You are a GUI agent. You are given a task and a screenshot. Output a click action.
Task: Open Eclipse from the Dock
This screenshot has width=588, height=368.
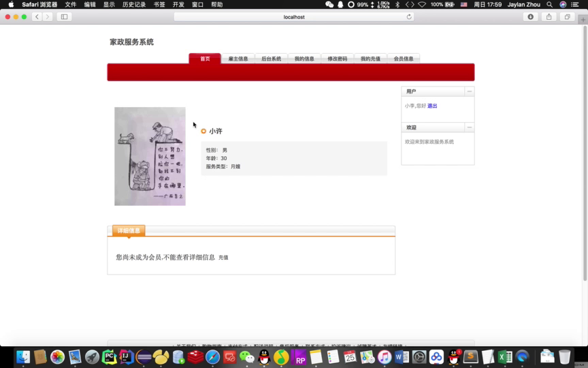pos(144,357)
